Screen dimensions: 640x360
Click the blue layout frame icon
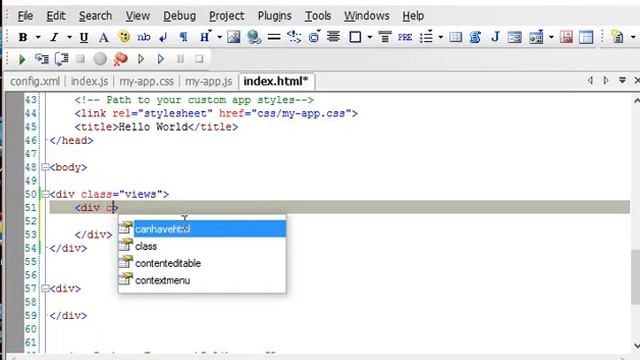coord(586,37)
